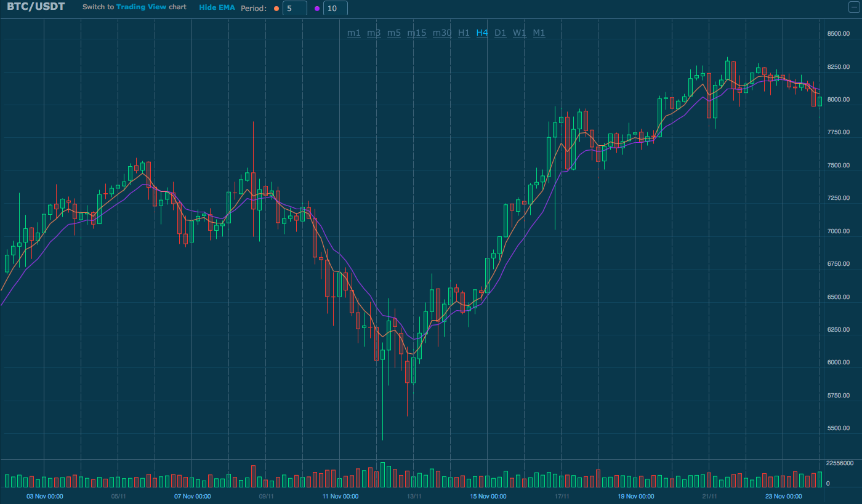
Task: Switch to the m5 timeframe
Action: point(393,33)
